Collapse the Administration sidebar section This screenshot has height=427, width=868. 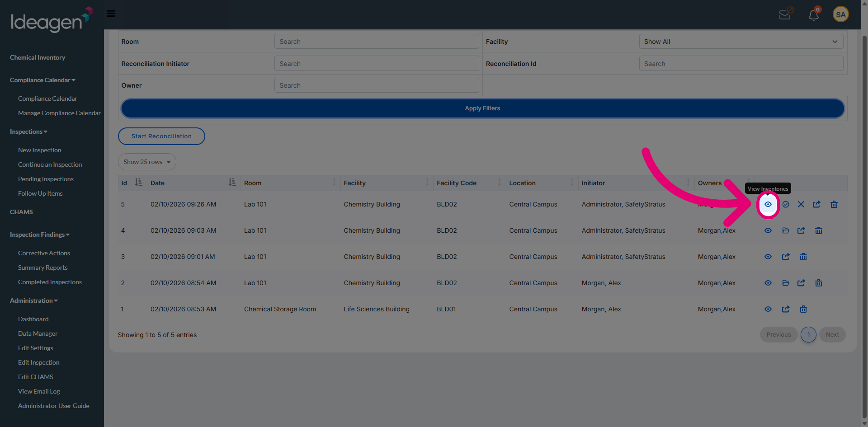(x=34, y=300)
